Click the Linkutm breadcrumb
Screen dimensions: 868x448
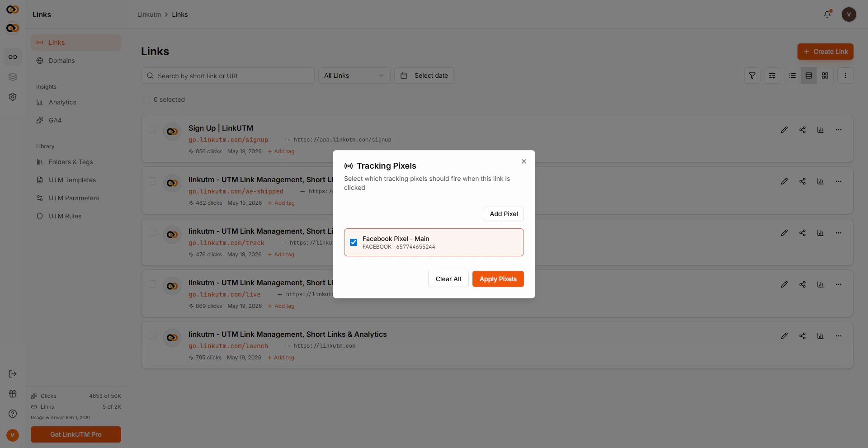click(x=149, y=14)
